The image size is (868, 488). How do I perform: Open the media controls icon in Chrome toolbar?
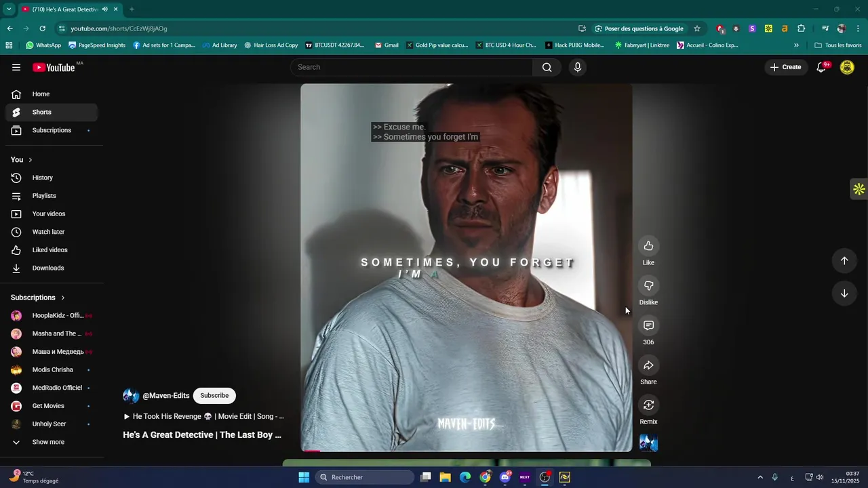pos(825,28)
